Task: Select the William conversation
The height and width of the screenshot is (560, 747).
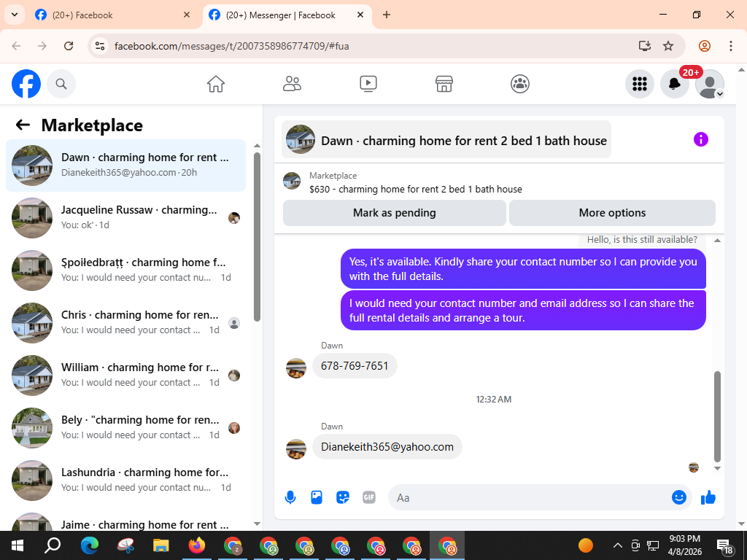Action: coord(125,376)
